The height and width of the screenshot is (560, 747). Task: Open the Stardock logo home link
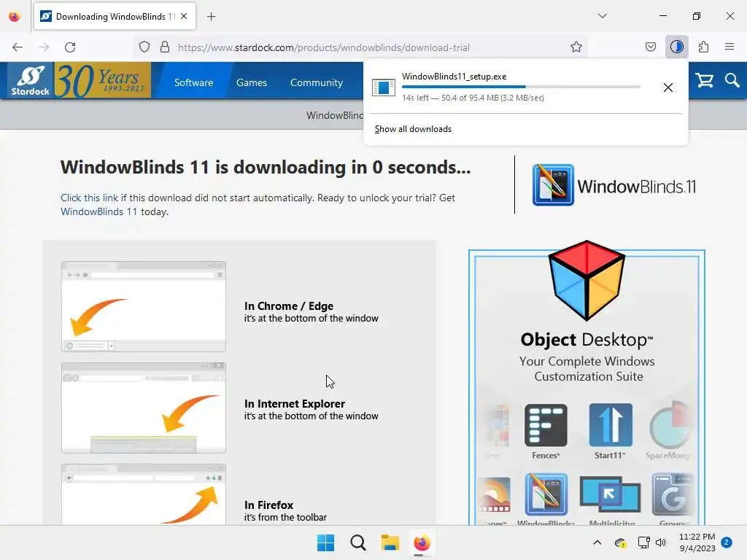31,80
